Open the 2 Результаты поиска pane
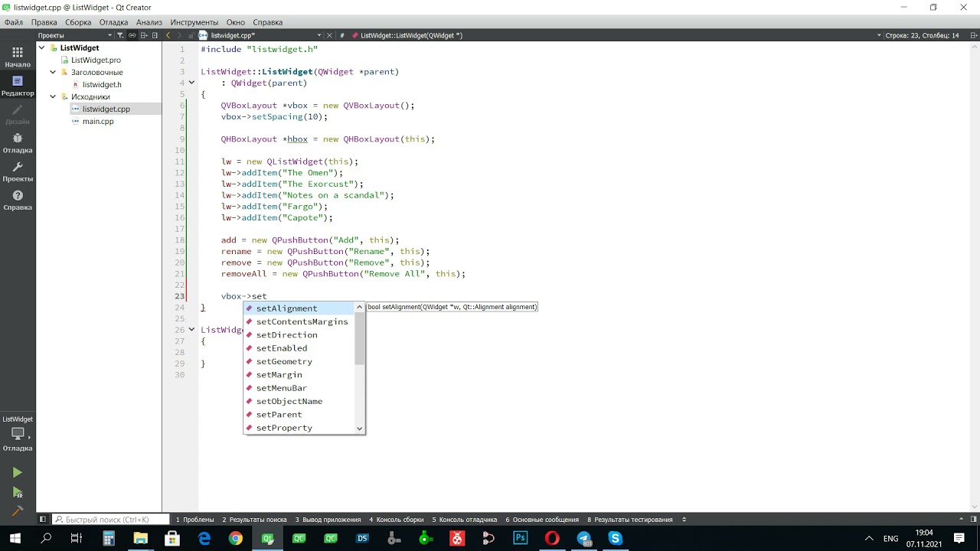The height and width of the screenshot is (551, 980). pyautogui.click(x=254, y=520)
